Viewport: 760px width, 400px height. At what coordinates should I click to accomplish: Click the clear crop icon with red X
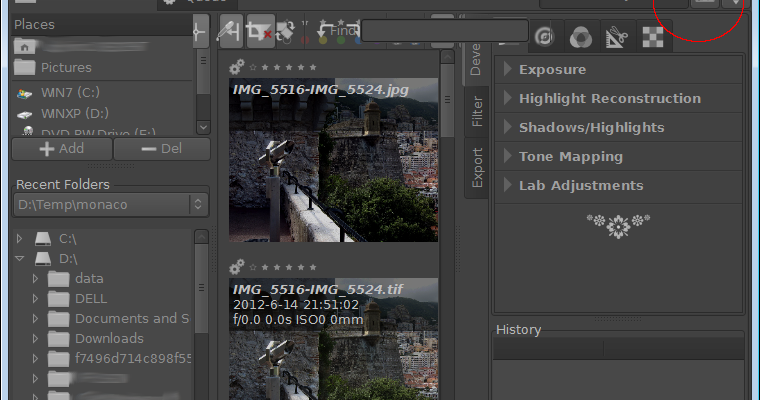tap(260, 32)
